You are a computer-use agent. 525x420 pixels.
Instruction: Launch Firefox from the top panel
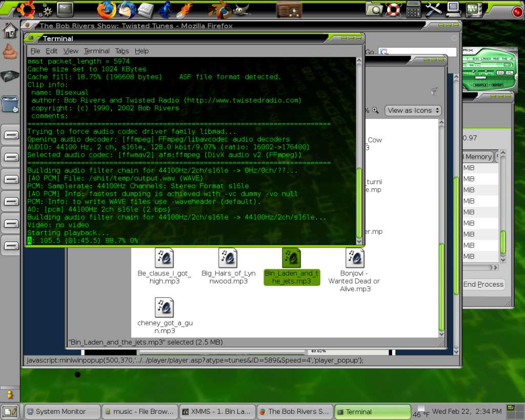point(107,10)
